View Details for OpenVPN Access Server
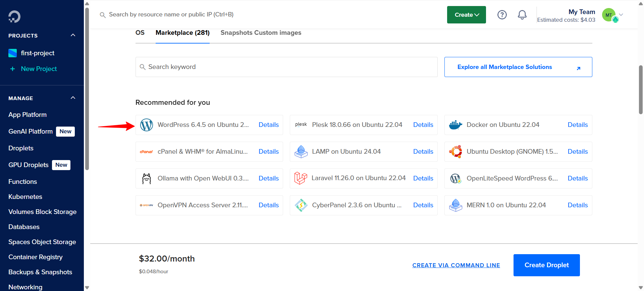This screenshot has height=291, width=644. (268, 205)
